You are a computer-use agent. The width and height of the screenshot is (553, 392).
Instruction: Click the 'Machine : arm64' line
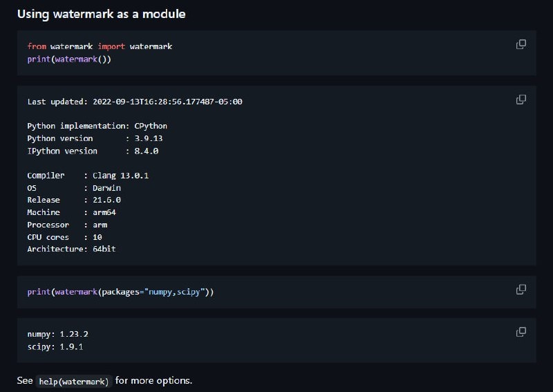tap(71, 212)
